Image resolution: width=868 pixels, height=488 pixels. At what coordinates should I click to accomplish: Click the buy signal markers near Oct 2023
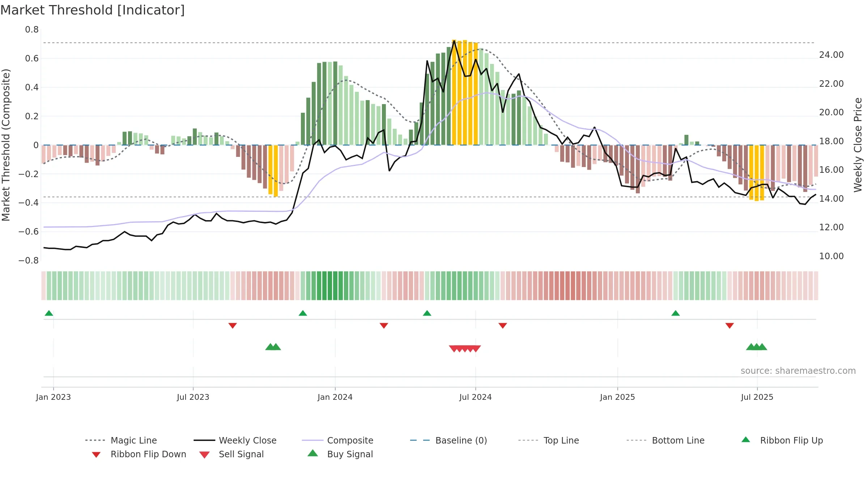pyautogui.click(x=273, y=347)
